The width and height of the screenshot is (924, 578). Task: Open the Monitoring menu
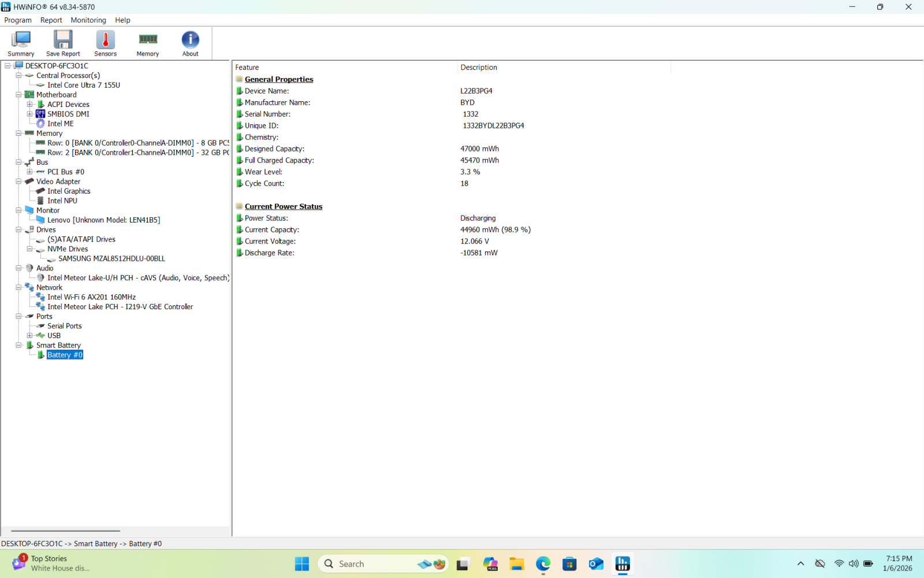point(88,20)
